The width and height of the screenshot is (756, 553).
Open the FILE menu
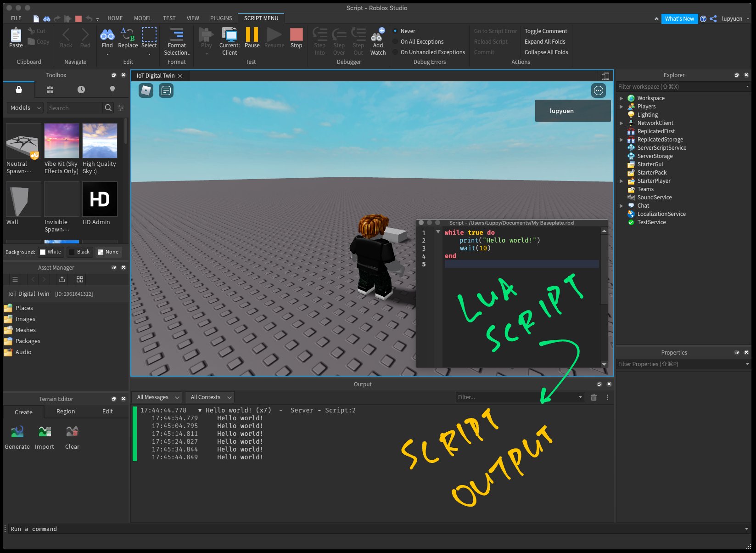pyautogui.click(x=16, y=18)
